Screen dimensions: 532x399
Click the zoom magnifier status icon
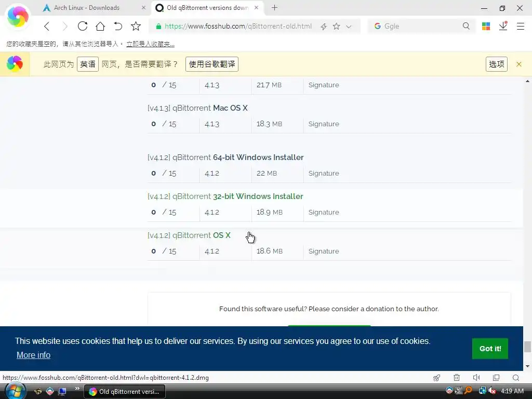coord(516,378)
